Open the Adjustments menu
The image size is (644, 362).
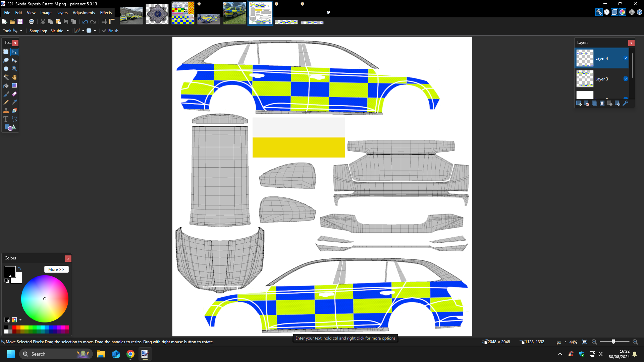(84, 13)
